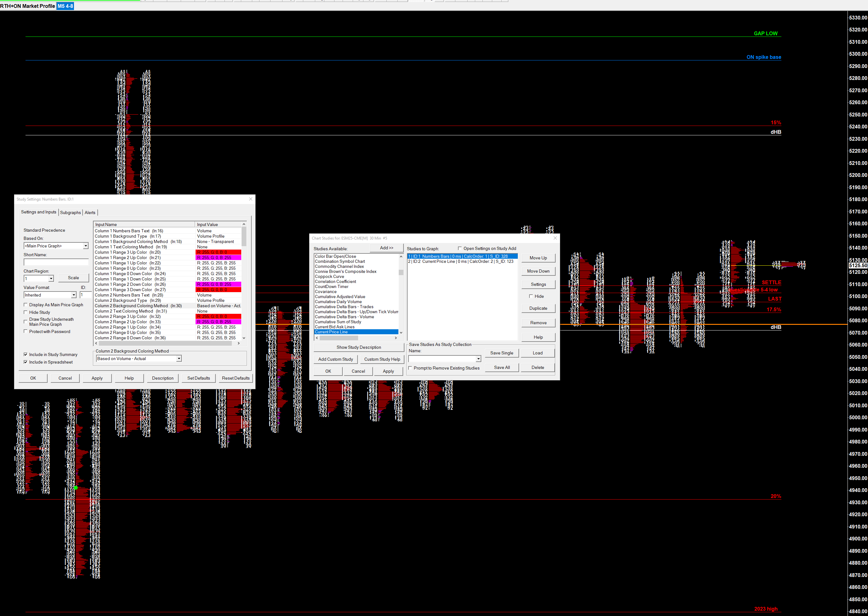Uncheck Include in Spreadsheet
This screenshot has width=868, height=616.
click(x=26, y=362)
